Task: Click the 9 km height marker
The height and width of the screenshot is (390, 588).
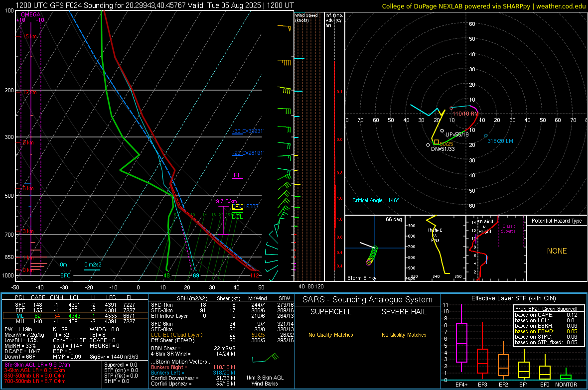Action: click(x=28, y=142)
